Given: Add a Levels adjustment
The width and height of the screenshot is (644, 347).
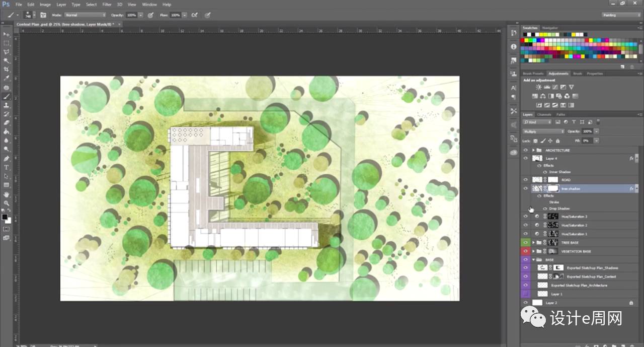Looking at the screenshot, I should tap(547, 87).
